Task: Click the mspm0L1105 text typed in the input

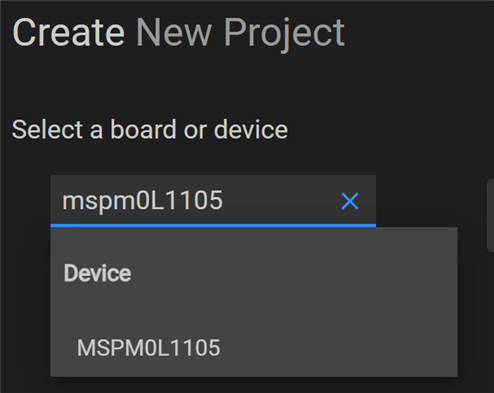Action: point(142,201)
